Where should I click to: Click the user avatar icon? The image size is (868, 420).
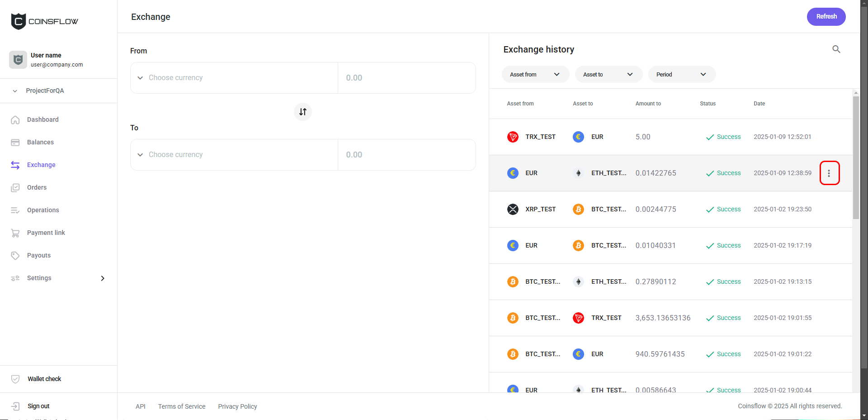[18, 60]
